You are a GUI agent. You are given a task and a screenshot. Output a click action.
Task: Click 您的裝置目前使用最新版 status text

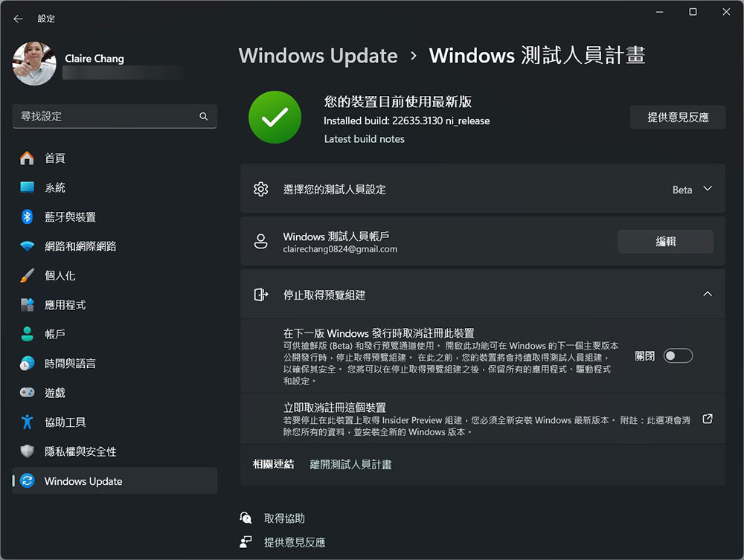(x=397, y=101)
